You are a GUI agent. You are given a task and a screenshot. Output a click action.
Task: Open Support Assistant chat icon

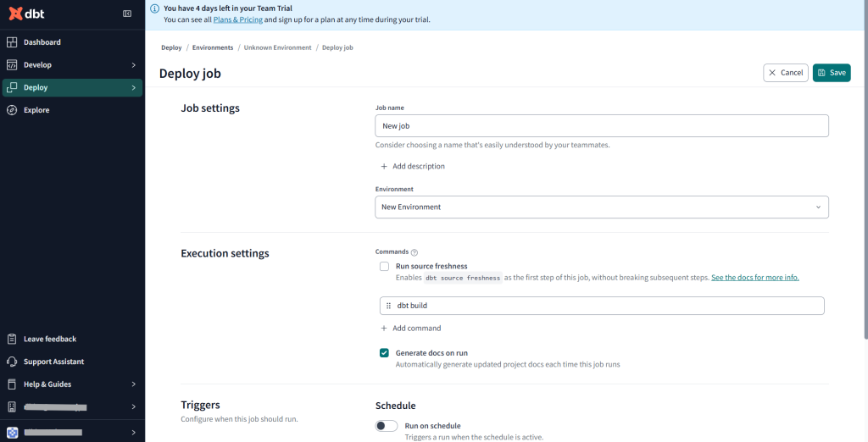click(x=12, y=362)
